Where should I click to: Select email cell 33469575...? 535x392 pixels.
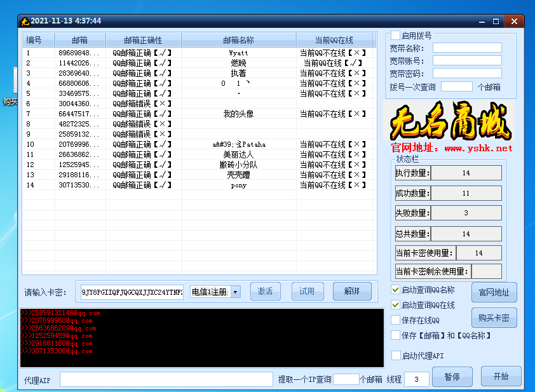[x=79, y=93]
